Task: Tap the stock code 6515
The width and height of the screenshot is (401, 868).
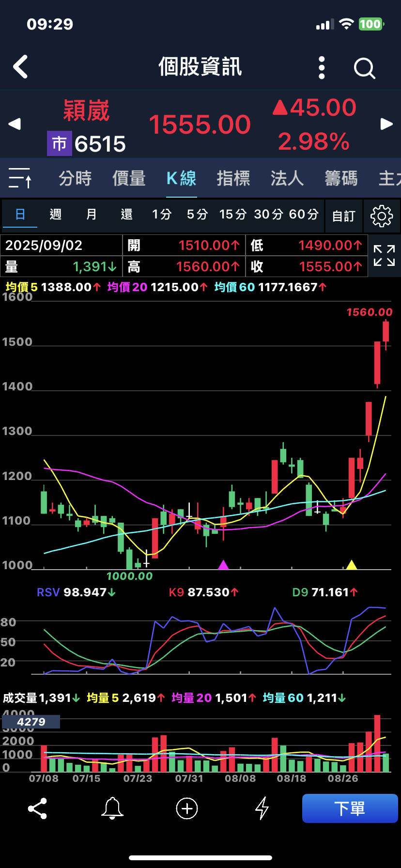Action: pos(100,144)
